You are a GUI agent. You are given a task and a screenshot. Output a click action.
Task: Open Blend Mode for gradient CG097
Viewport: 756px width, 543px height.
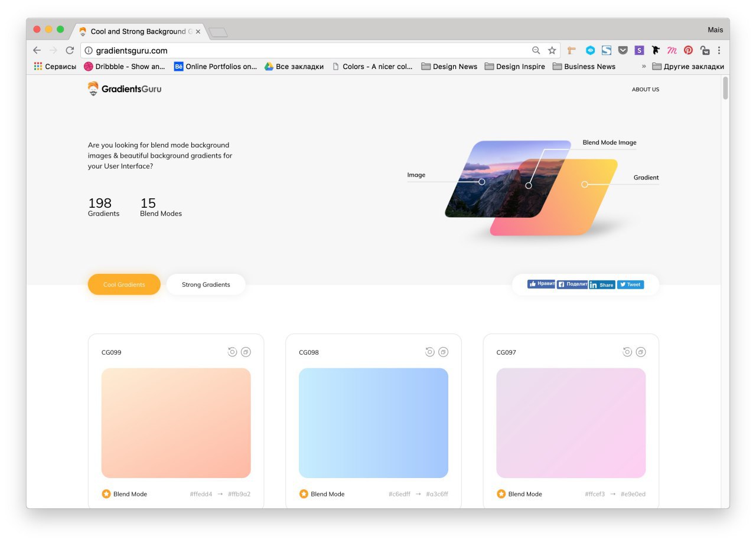click(x=519, y=494)
